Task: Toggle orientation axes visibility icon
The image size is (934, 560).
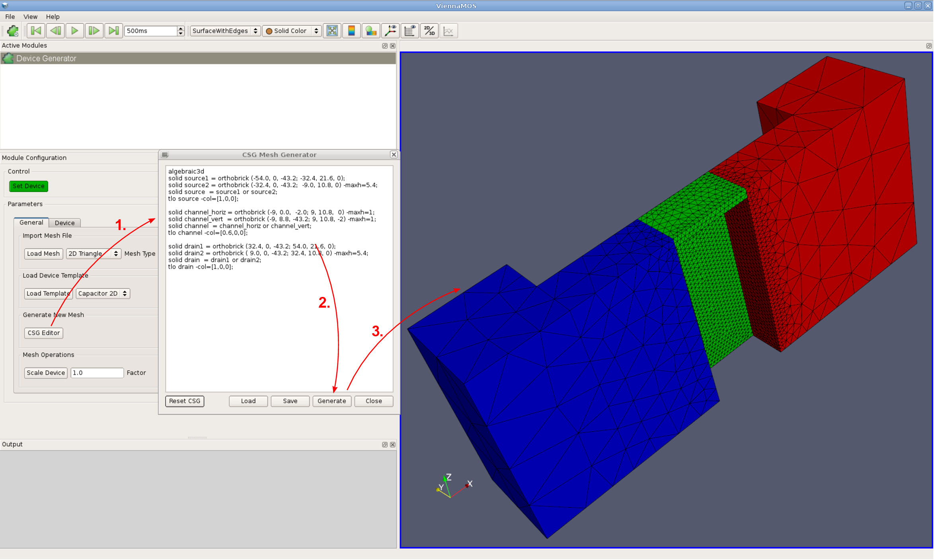Action: tap(390, 31)
